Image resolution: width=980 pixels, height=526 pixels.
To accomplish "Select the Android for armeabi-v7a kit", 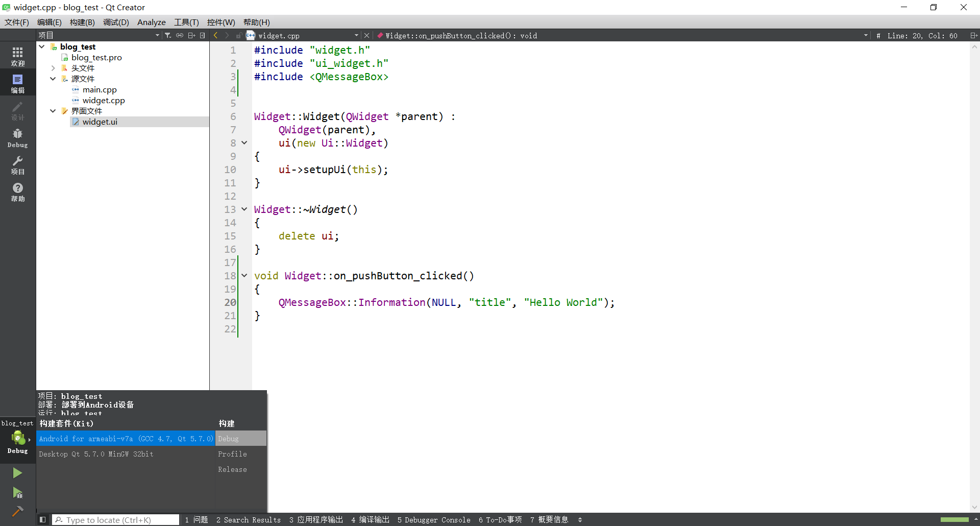I will tap(126, 439).
